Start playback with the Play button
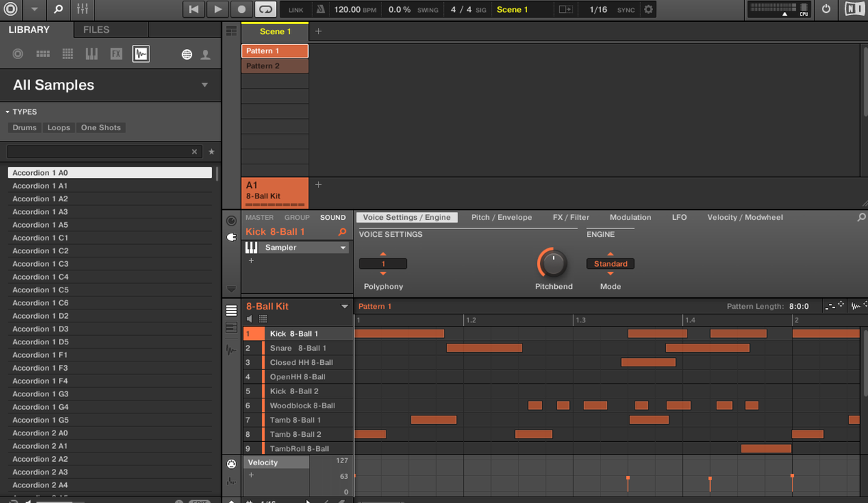The height and width of the screenshot is (503, 868). (x=218, y=9)
